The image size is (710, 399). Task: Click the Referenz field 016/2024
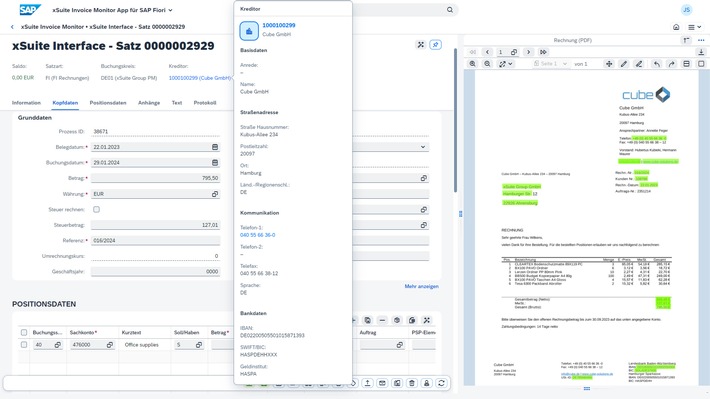tap(155, 240)
